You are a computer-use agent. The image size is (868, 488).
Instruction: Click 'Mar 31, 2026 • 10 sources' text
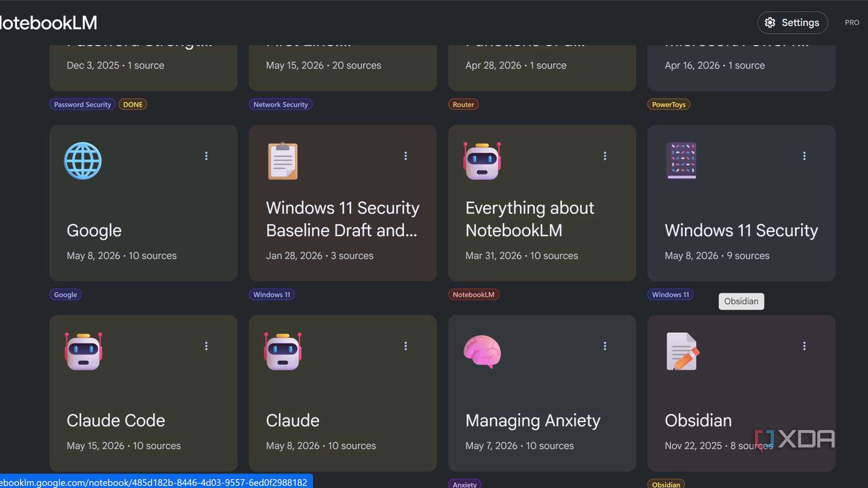(521, 255)
